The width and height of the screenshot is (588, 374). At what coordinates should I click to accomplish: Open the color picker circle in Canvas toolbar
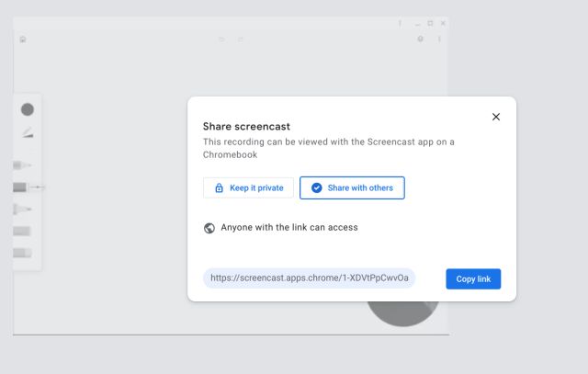click(x=28, y=109)
